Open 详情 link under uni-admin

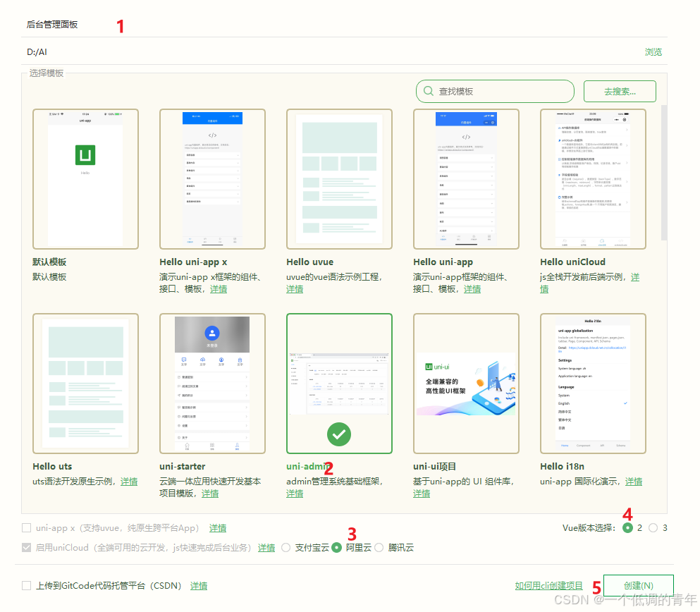coord(295,494)
